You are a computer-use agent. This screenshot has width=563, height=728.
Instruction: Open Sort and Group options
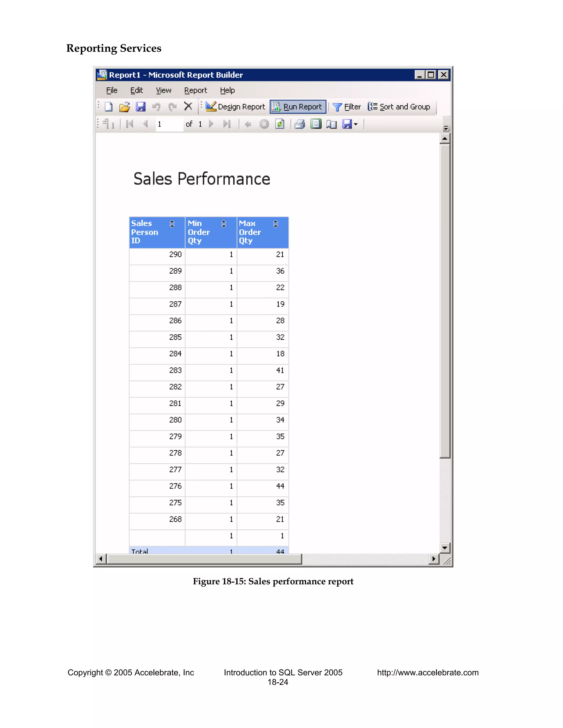click(399, 107)
